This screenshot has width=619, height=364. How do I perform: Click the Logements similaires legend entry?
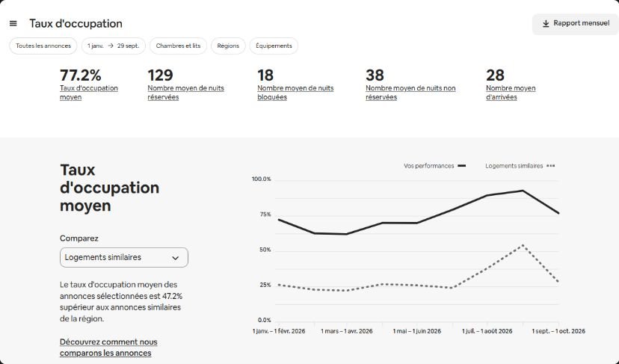point(520,166)
